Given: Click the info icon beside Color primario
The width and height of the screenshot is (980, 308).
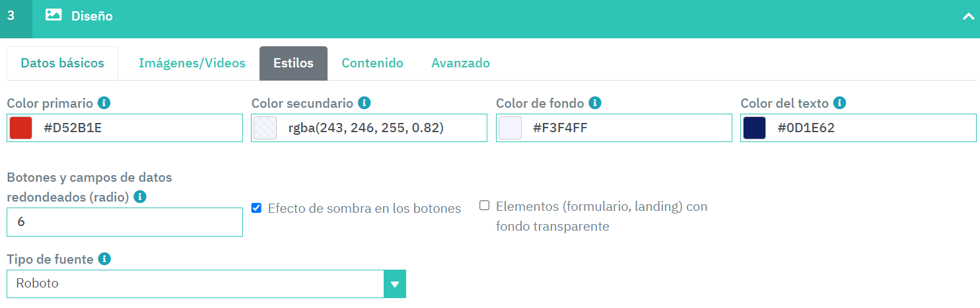Looking at the screenshot, I should tap(104, 103).
